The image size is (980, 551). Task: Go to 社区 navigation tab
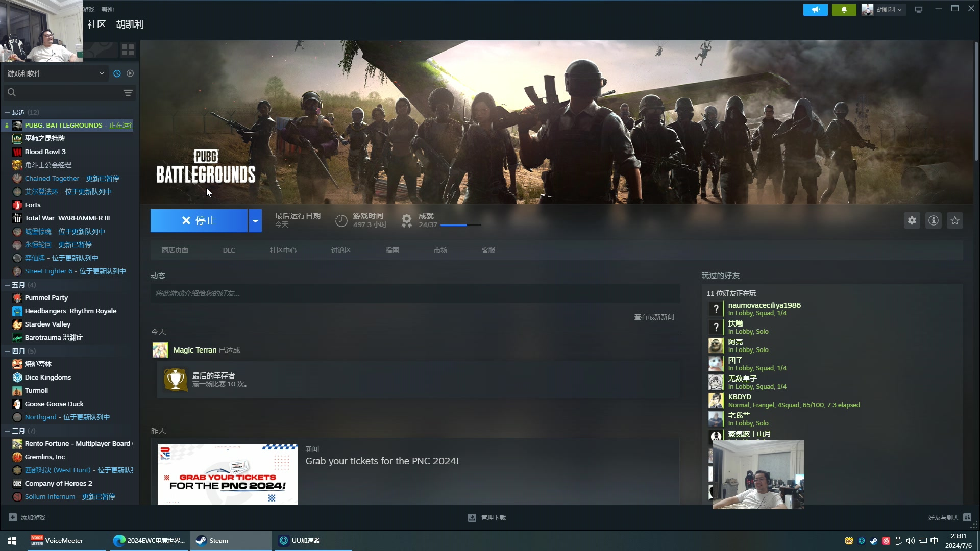point(96,24)
